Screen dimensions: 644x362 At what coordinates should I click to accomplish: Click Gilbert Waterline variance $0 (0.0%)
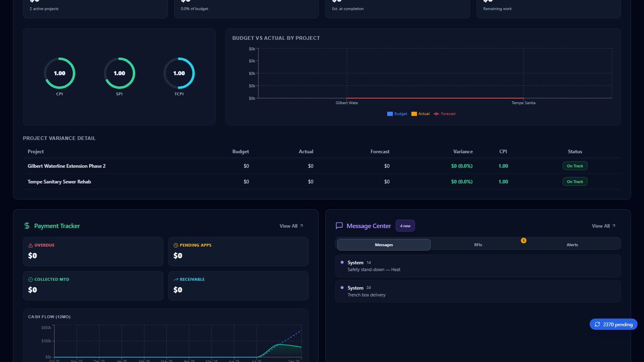tap(462, 166)
